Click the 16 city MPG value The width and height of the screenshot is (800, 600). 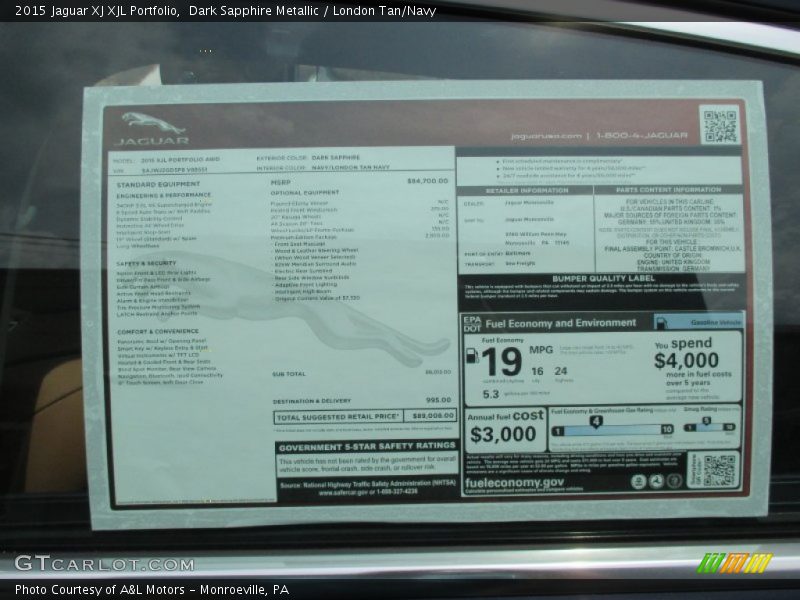537,371
